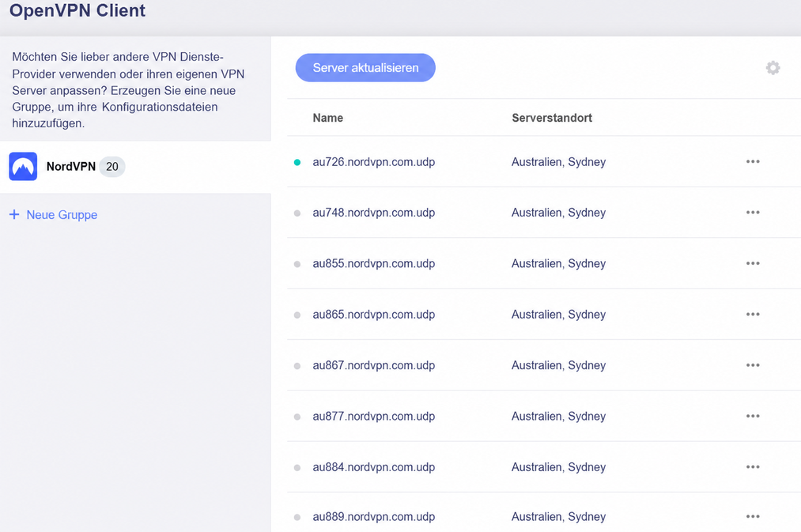Click the Name column header
Screen dimensions: 801x532
pyautogui.click(x=328, y=118)
